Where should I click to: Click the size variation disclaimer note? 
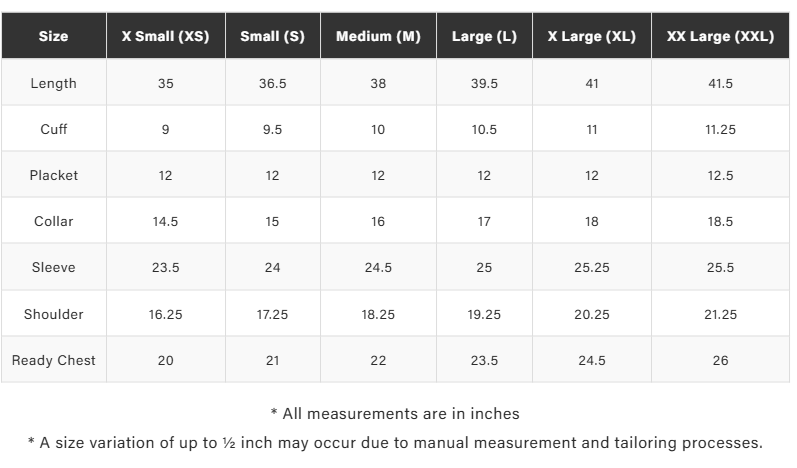pos(395,442)
